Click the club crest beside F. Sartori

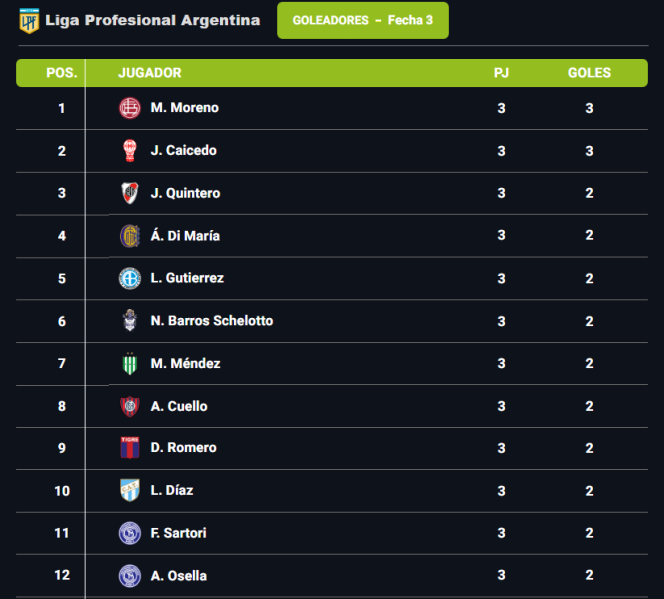coord(130,533)
